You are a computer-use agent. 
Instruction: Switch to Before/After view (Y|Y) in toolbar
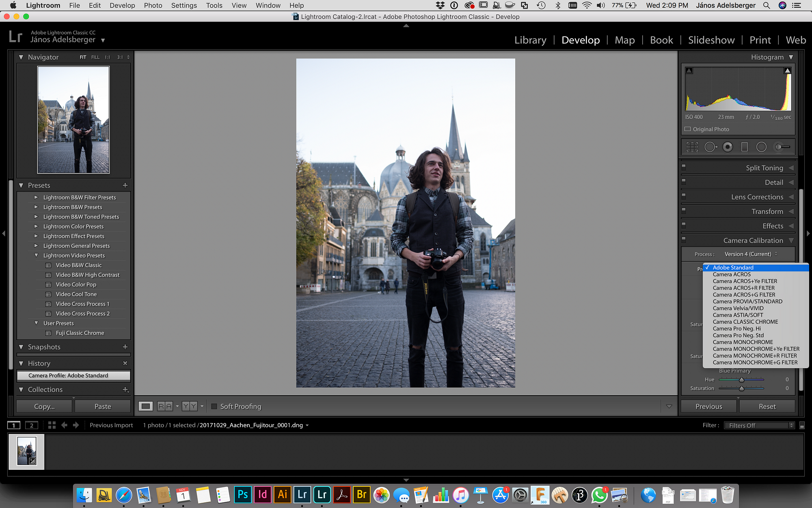190,406
